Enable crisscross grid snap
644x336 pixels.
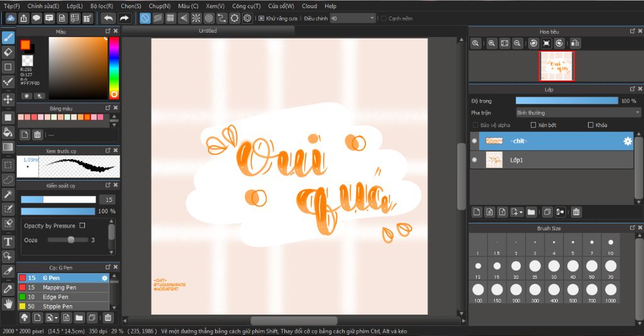click(170, 18)
